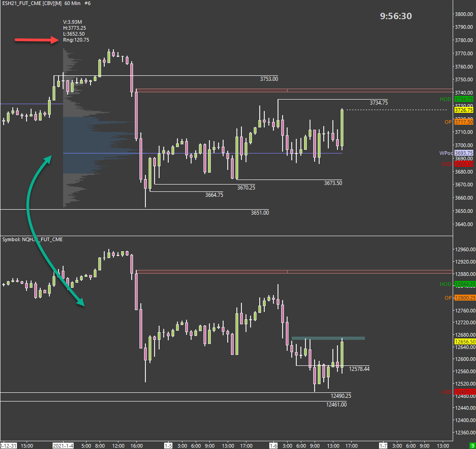Screen dimensions: 476x449
Task: Click the OP 12800.25 open tag
Action: [460, 298]
